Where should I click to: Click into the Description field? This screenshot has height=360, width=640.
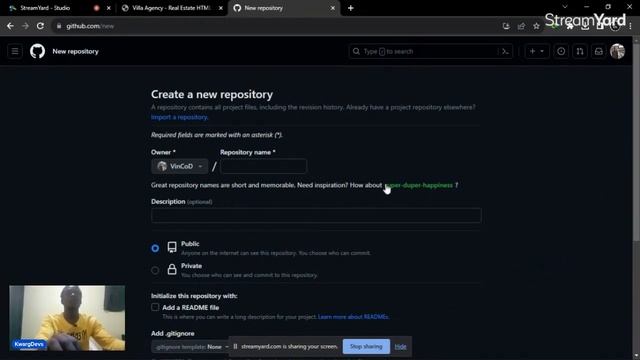point(316,215)
